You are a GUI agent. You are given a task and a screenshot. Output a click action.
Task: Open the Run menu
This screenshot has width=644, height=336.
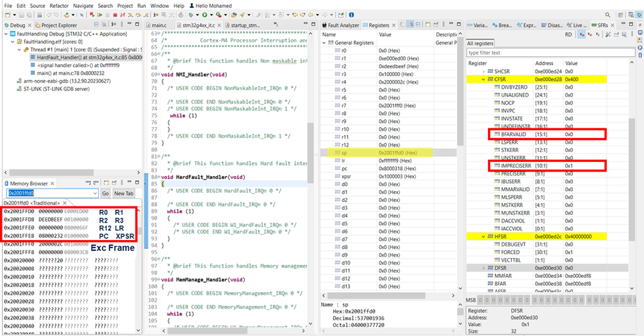click(x=141, y=5)
